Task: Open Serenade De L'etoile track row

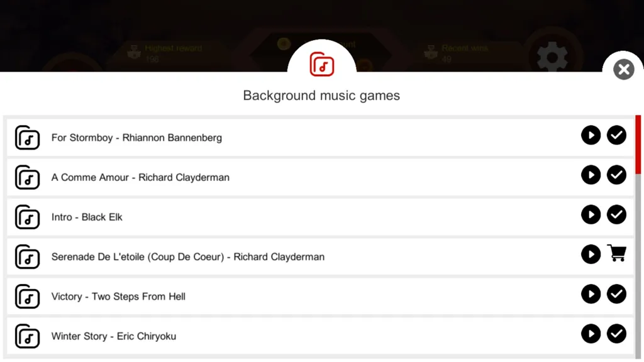Action: point(320,256)
